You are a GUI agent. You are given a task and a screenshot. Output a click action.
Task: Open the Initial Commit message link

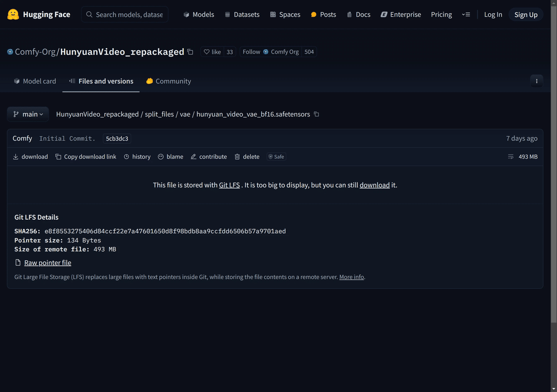tap(67, 138)
